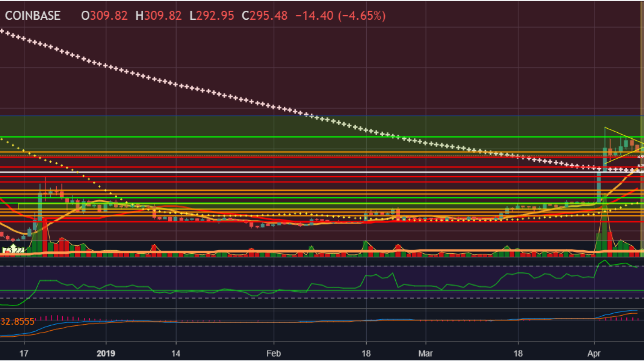The width and height of the screenshot is (644, 362).
Task: Click the 17 date label on time axis
Action: (24, 353)
